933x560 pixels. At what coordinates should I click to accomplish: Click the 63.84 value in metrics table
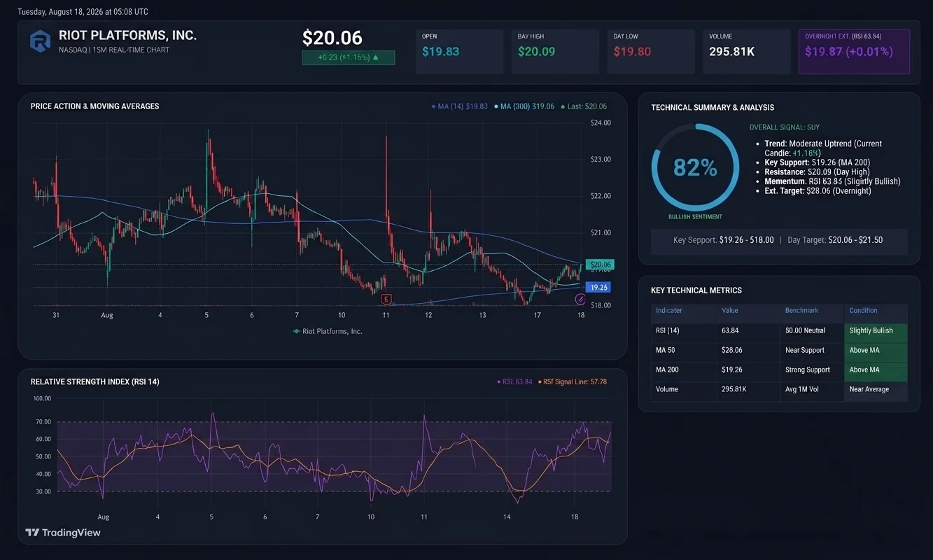(730, 330)
